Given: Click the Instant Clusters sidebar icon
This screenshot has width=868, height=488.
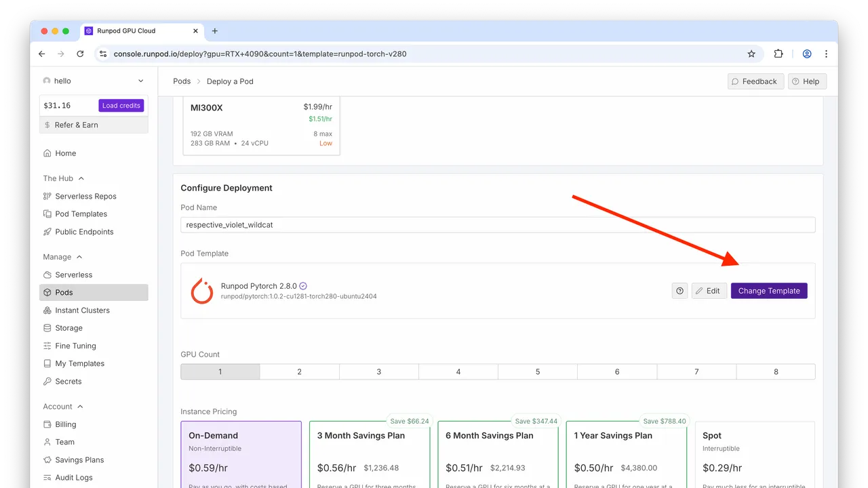Looking at the screenshot, I should click(x=47, y=310).
